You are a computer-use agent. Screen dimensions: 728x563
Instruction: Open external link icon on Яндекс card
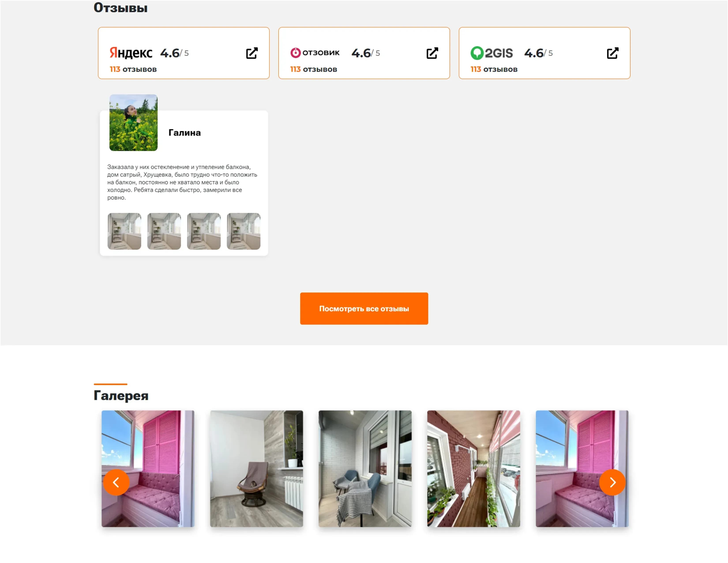pyautogui.click(x=252, y=53)
